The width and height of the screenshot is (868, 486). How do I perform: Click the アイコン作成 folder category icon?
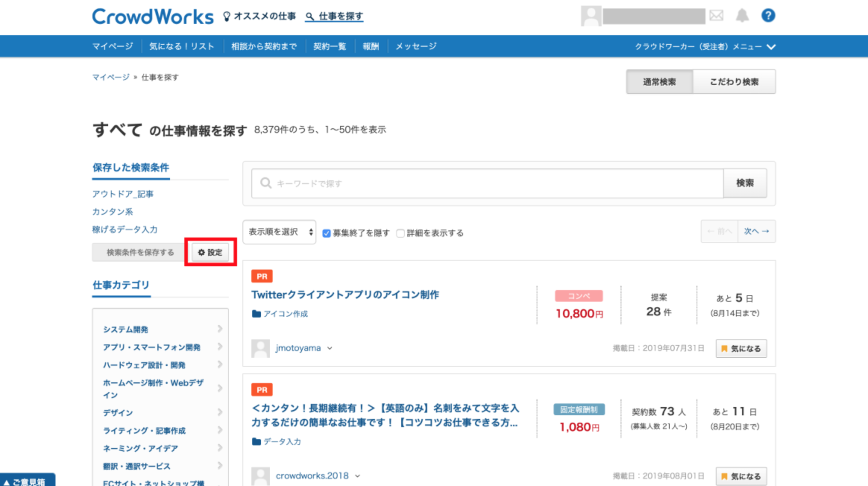(256, 314)
